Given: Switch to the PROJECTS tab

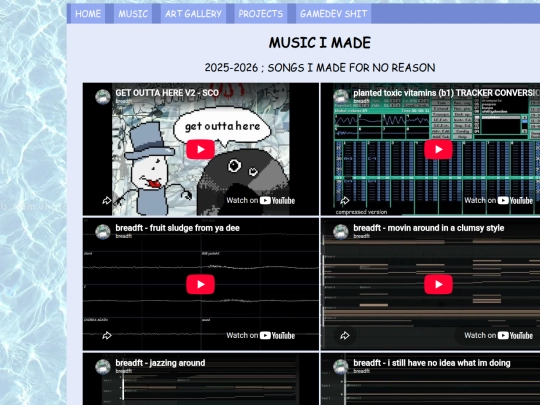Looking at the screenshot, I should coord(261,14).
